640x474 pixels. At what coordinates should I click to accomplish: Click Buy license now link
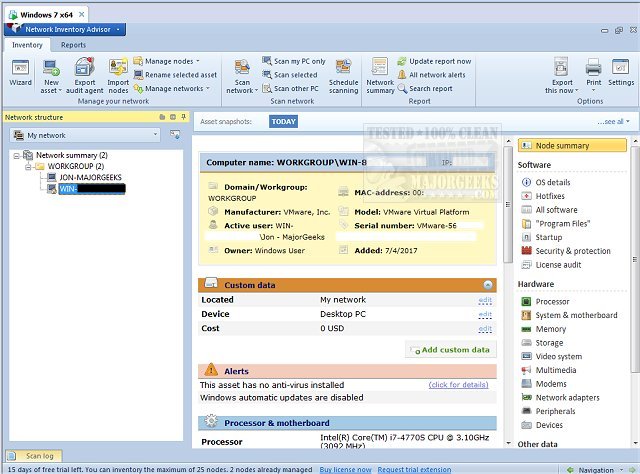(345, 470)
